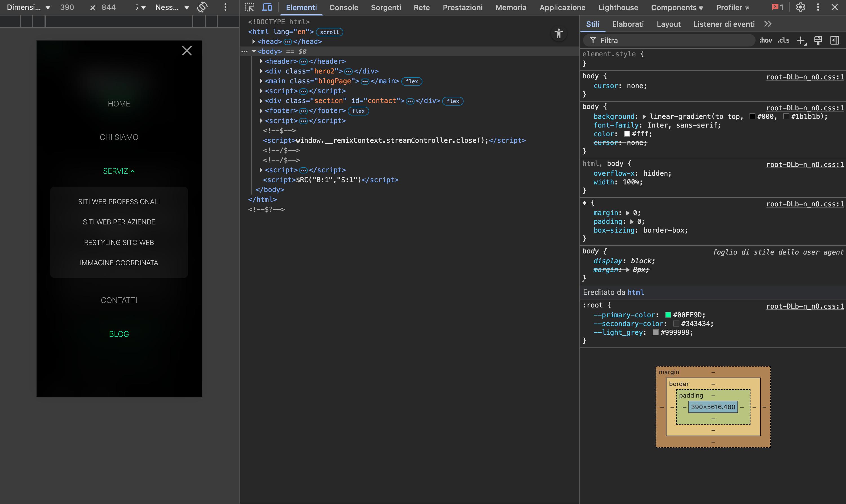Toggle flex badge on footer
Viewport: 846px width, 504px height.
(358, 111)
